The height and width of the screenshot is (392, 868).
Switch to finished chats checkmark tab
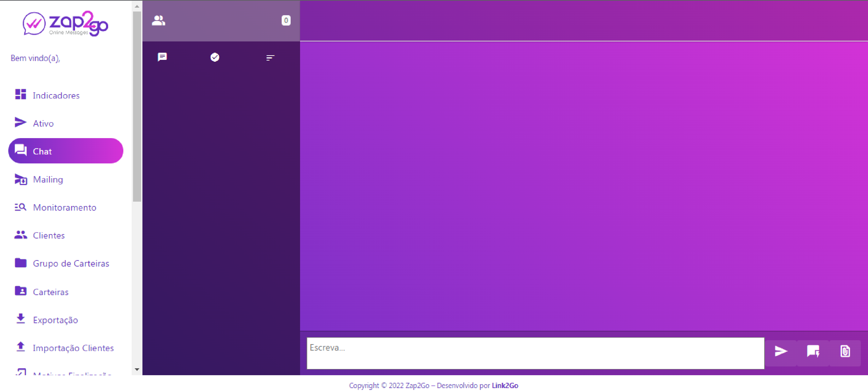[215, 57]
